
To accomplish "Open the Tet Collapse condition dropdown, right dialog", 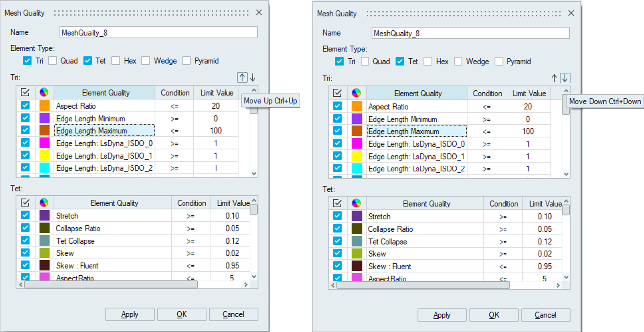I will (x=503, y=242).
